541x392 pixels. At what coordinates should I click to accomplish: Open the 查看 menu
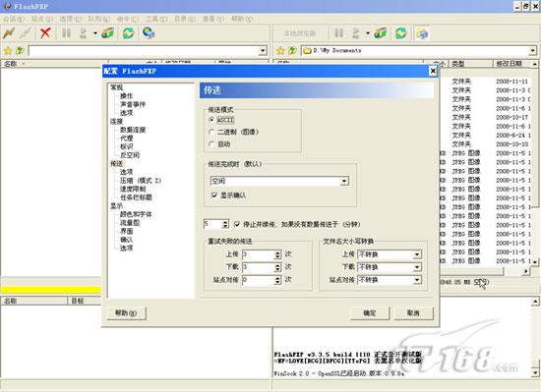[x=212, y=19]
